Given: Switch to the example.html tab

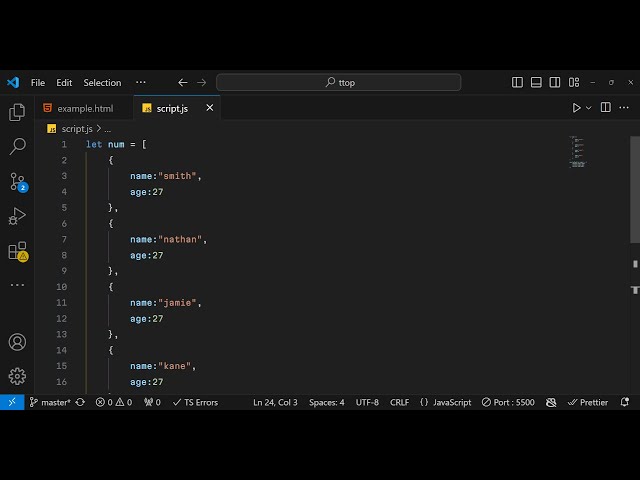Looking at the screenshot, I should (84, 108).
